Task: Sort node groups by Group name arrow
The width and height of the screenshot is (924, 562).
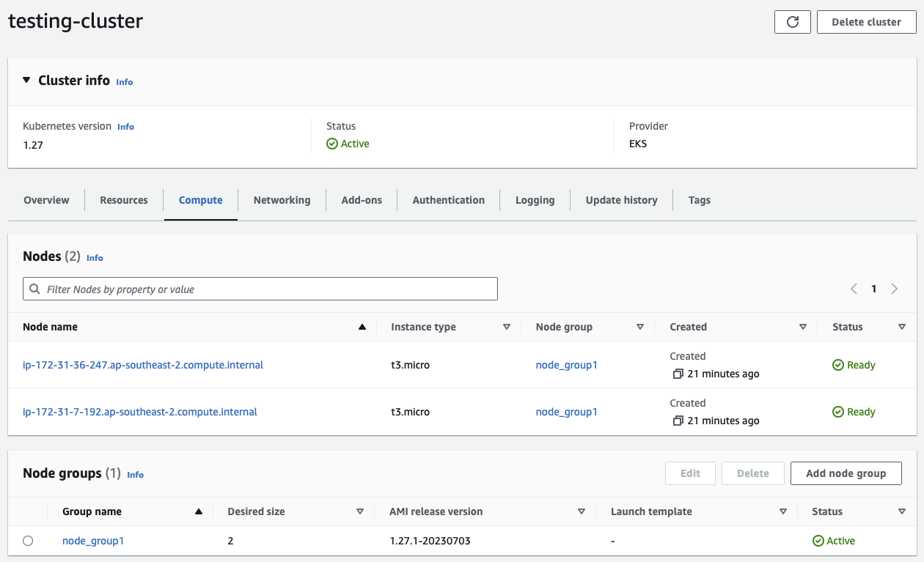Action: (198, 512)
